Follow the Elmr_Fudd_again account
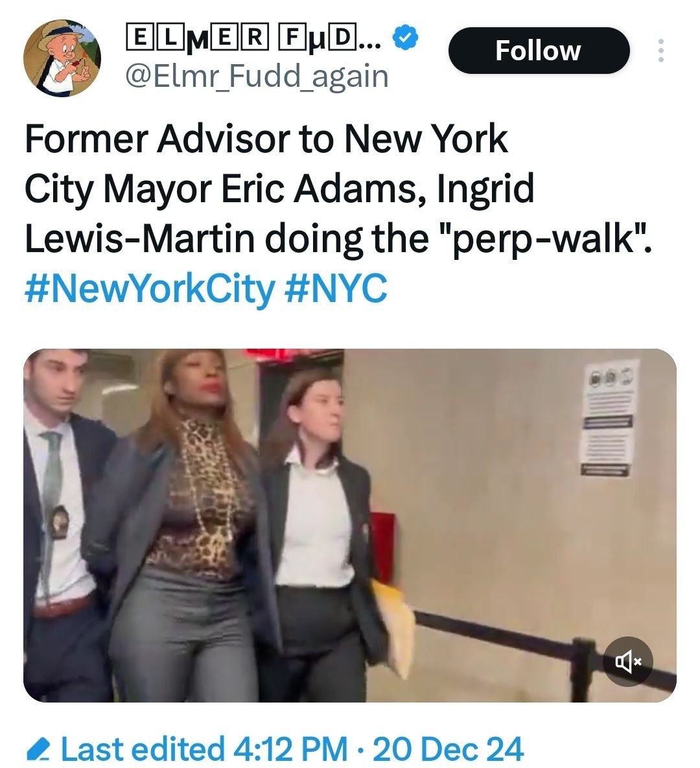Viewport: 700px width, 768px height. (x=539, y=51)
